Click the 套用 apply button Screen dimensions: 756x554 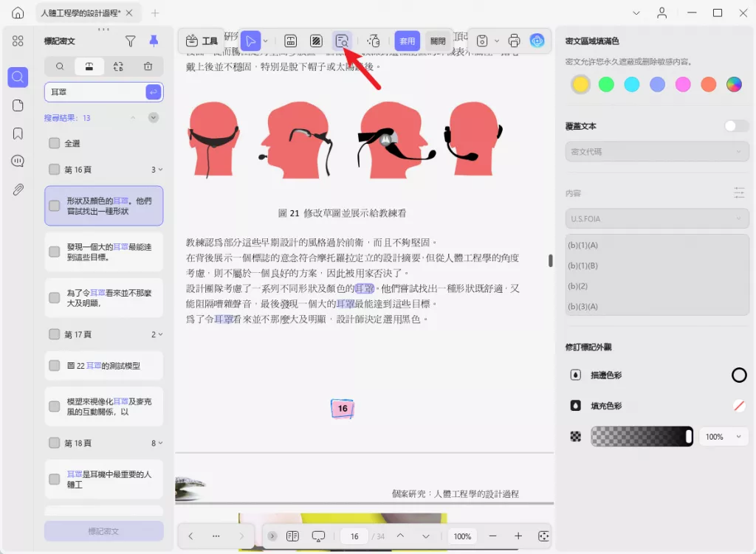point(408,41)
